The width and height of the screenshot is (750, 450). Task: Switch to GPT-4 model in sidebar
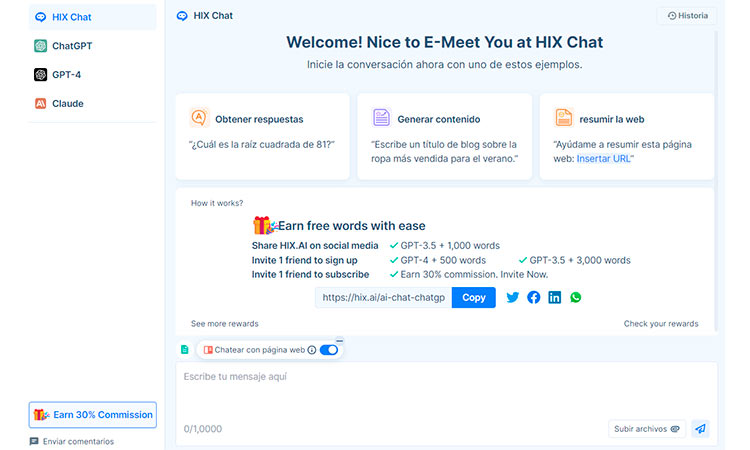point(66,75)
